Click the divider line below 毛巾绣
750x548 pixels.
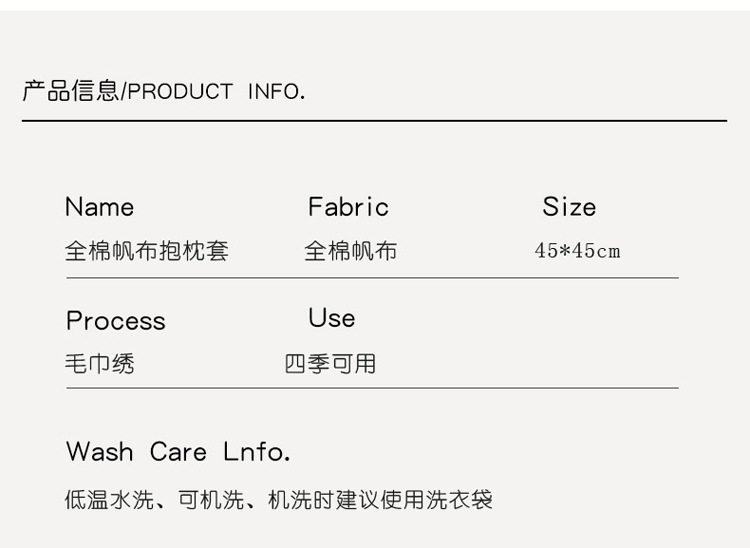[x=372, y=388]
